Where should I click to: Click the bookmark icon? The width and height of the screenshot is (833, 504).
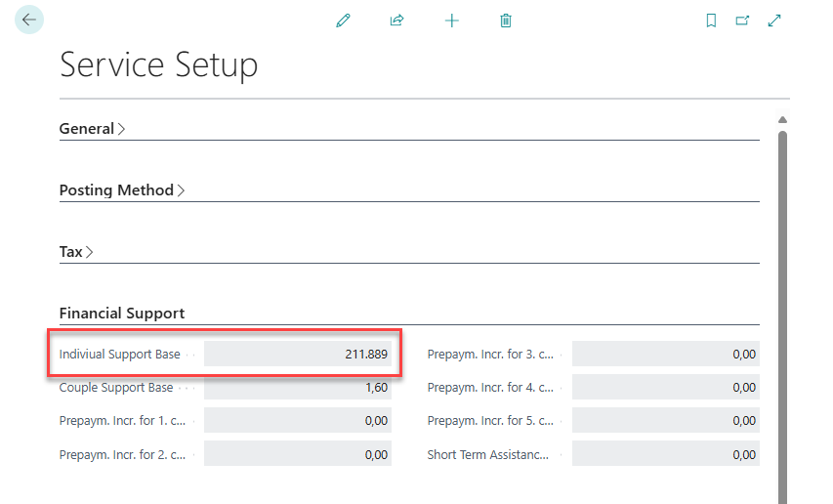pyautogui.click(x=711, y=21)
